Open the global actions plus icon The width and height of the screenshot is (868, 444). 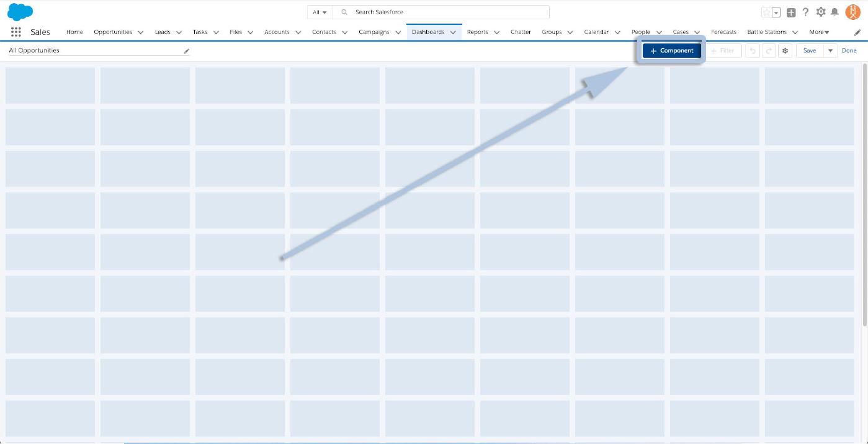point(791,12)
